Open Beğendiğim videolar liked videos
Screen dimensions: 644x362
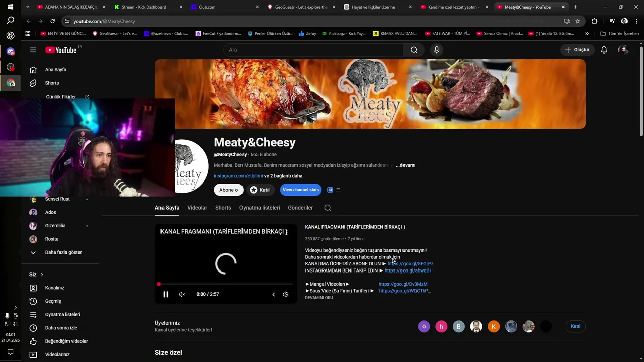(x=66, y=341)
